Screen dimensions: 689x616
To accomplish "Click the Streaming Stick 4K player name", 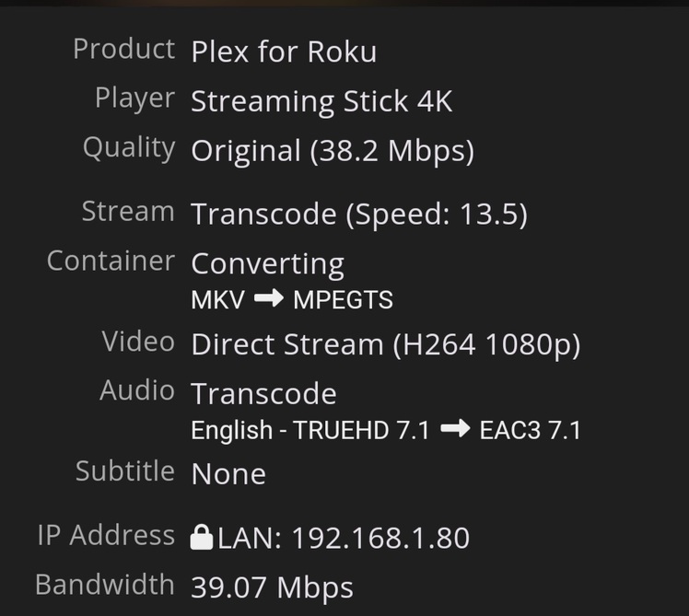I will click(x=321, y=101).
